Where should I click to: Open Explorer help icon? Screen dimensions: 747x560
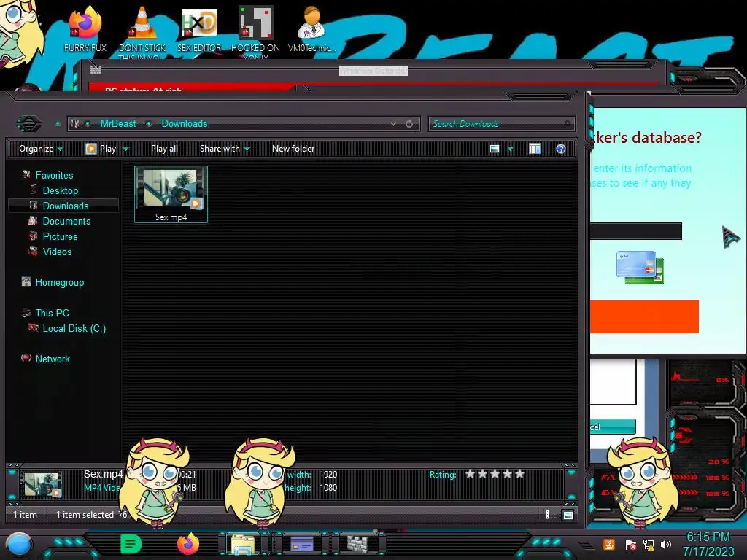point(561,149)
